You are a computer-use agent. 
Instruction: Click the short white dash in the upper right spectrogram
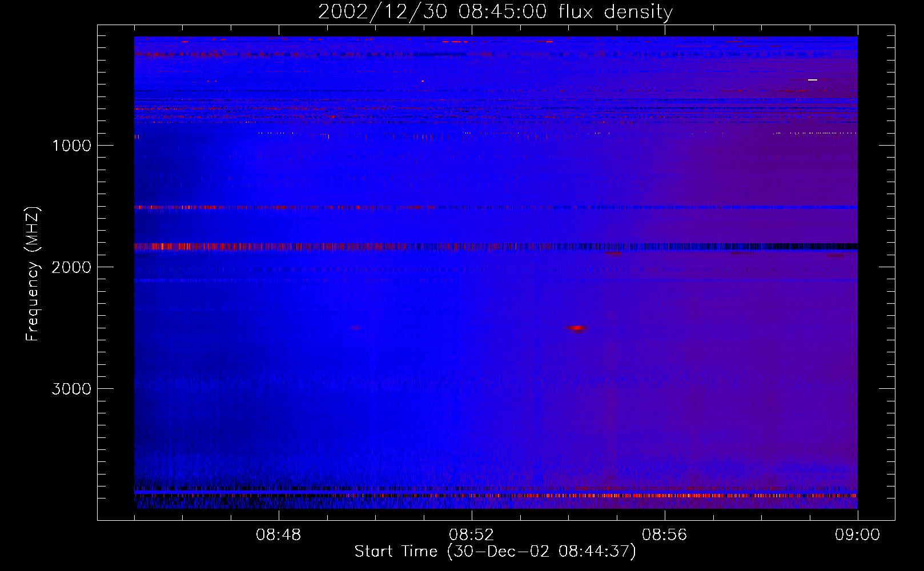coord(813,80)
